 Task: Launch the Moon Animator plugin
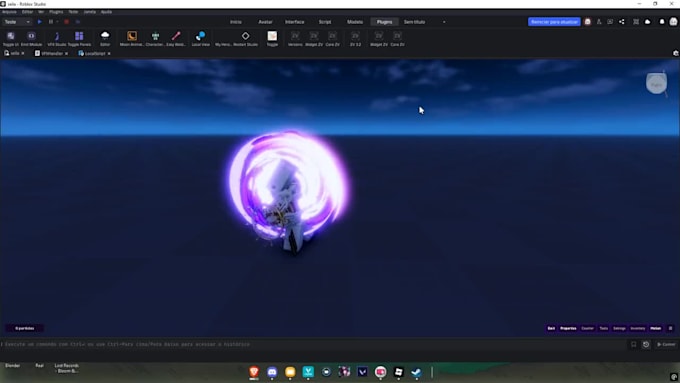(x=132, y=38)
